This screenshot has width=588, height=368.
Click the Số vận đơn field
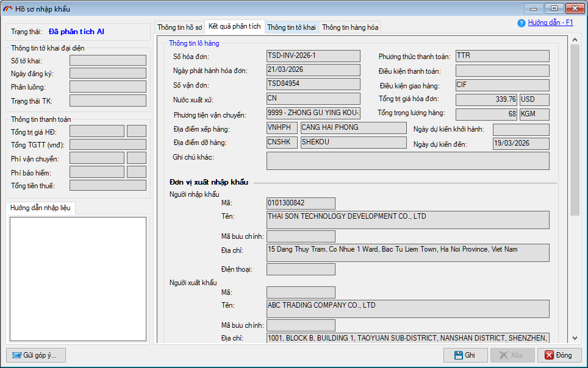[x=313, y=85]
